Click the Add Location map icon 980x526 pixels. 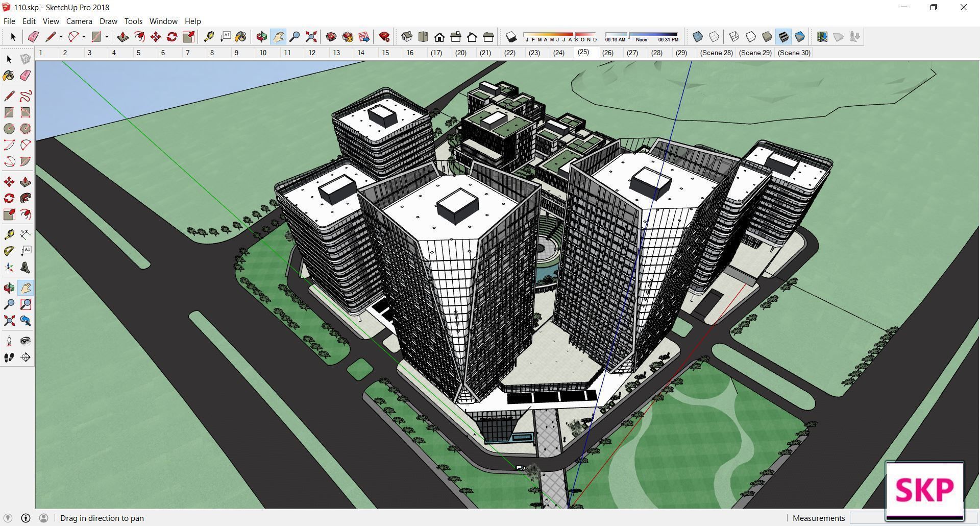click(822, 37)
